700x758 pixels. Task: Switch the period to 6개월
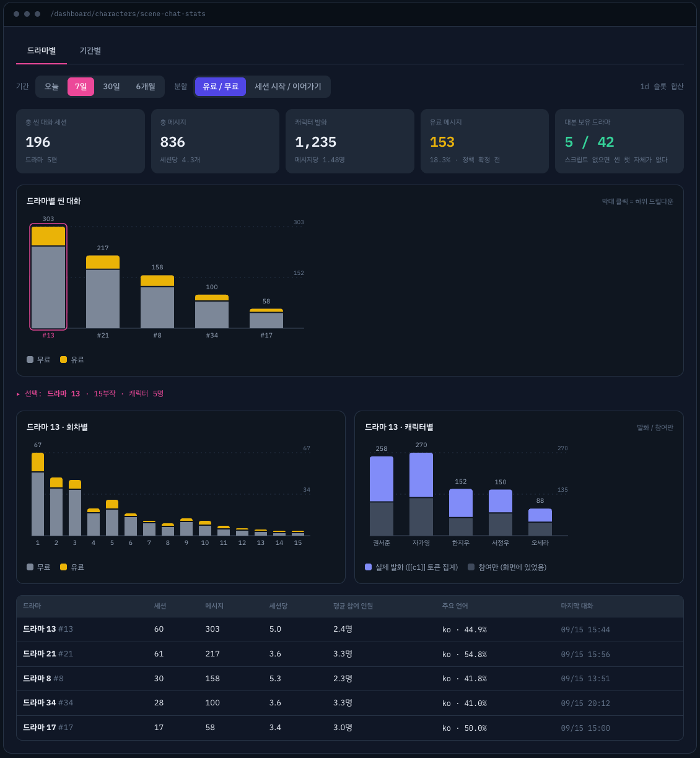[x=146, y=87]
